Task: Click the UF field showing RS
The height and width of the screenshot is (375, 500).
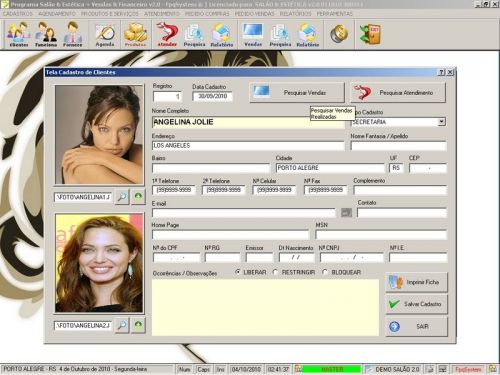Action: (x=396, y=168)
